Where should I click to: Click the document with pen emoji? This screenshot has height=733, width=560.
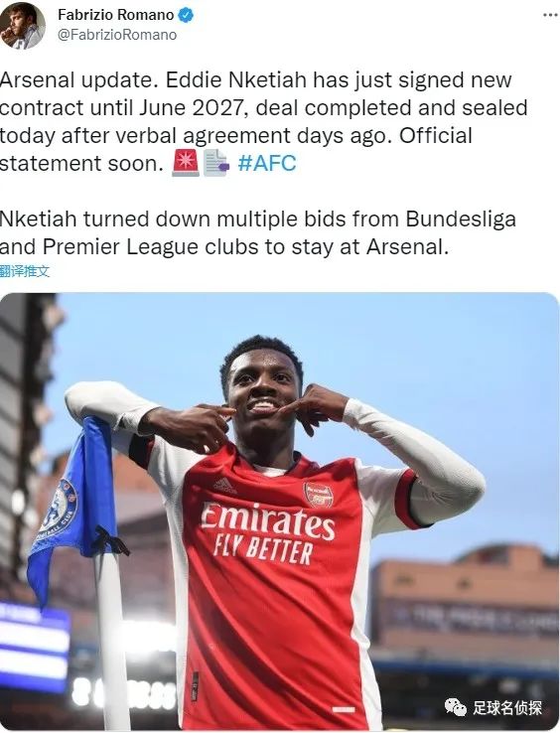pyautogui.click(x=216, y=163)
